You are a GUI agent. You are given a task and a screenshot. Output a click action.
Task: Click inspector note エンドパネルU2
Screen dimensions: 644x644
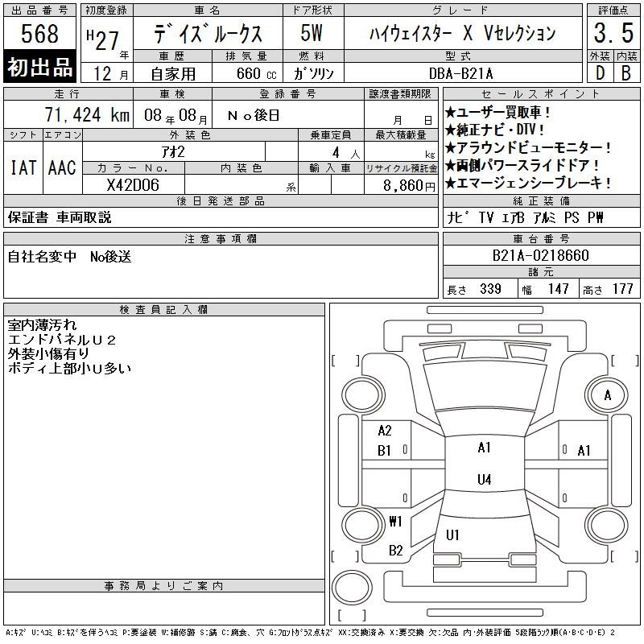point(62,340)
